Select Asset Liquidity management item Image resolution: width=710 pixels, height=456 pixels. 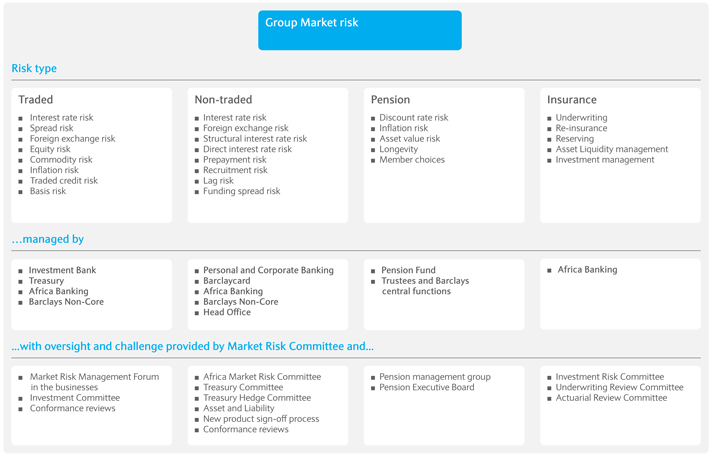[x=612, y=149]
